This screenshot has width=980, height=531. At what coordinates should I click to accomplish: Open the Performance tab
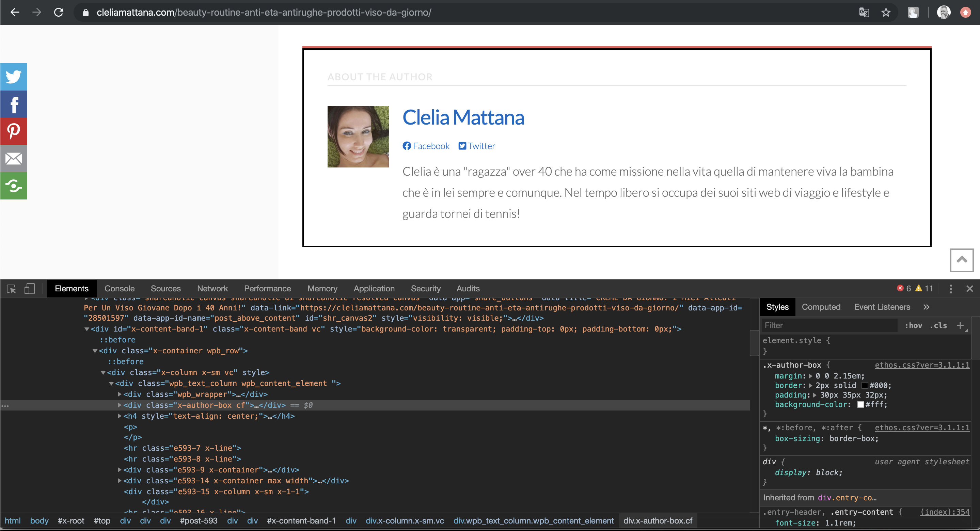267,289
